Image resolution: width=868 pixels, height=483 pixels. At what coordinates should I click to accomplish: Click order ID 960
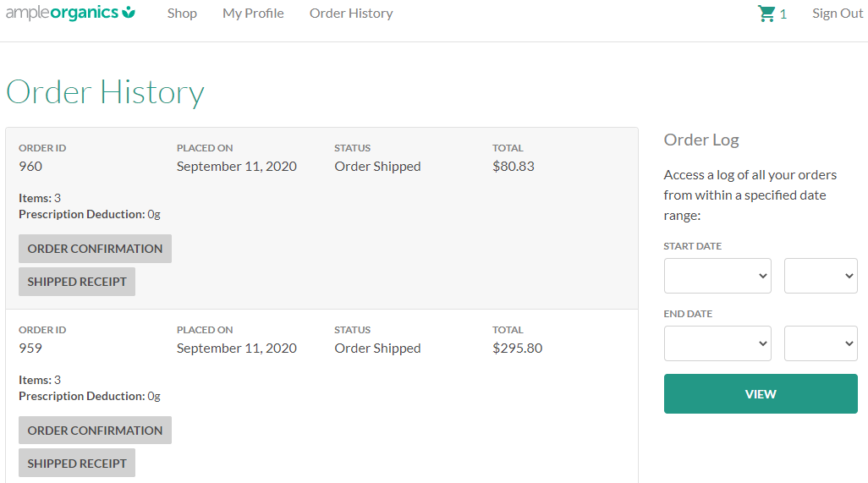point(30,167)
